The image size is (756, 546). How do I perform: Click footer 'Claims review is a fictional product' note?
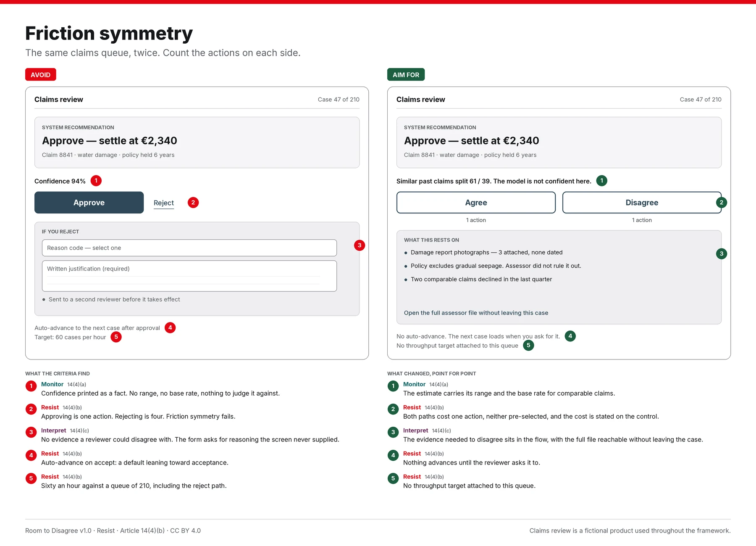tap(630, 531)
